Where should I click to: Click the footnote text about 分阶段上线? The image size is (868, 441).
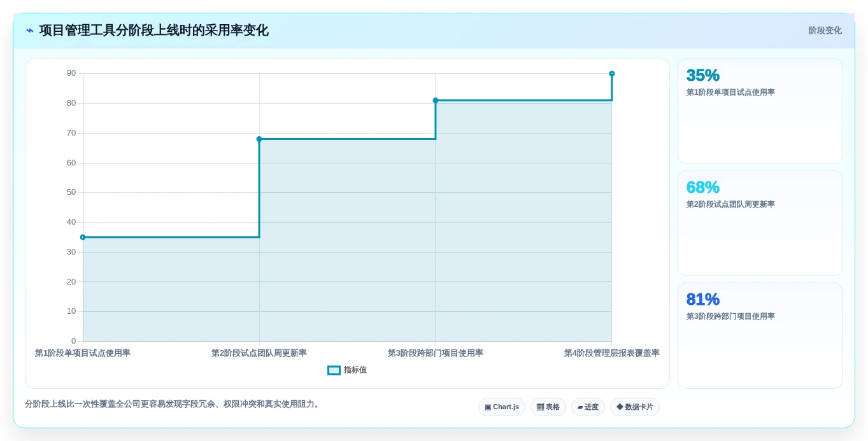point(173,404)
